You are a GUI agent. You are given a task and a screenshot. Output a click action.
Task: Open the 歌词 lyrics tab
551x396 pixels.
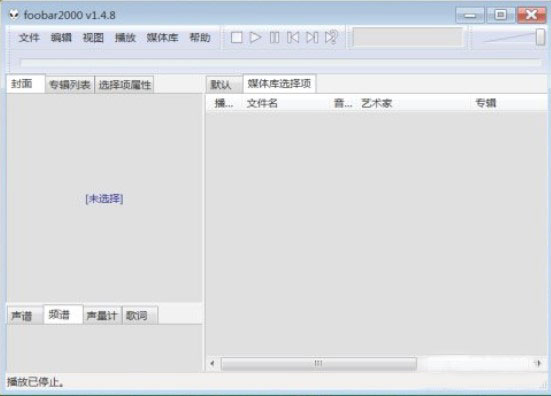[136, 316]
